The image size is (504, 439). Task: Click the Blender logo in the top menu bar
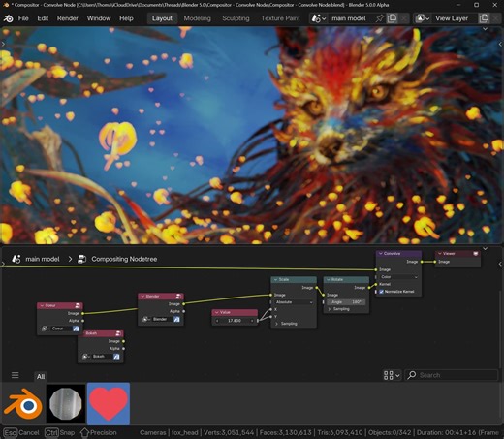click(8, 18)
